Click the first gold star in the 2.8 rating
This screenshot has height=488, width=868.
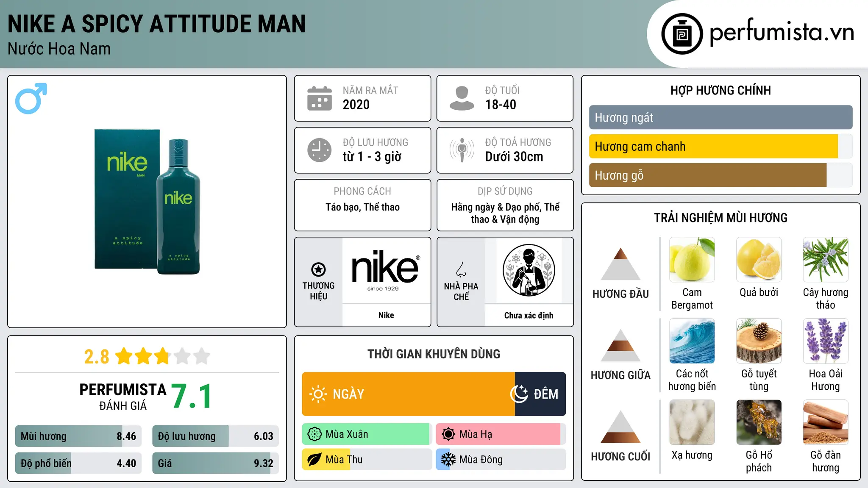tap(124, 356)
